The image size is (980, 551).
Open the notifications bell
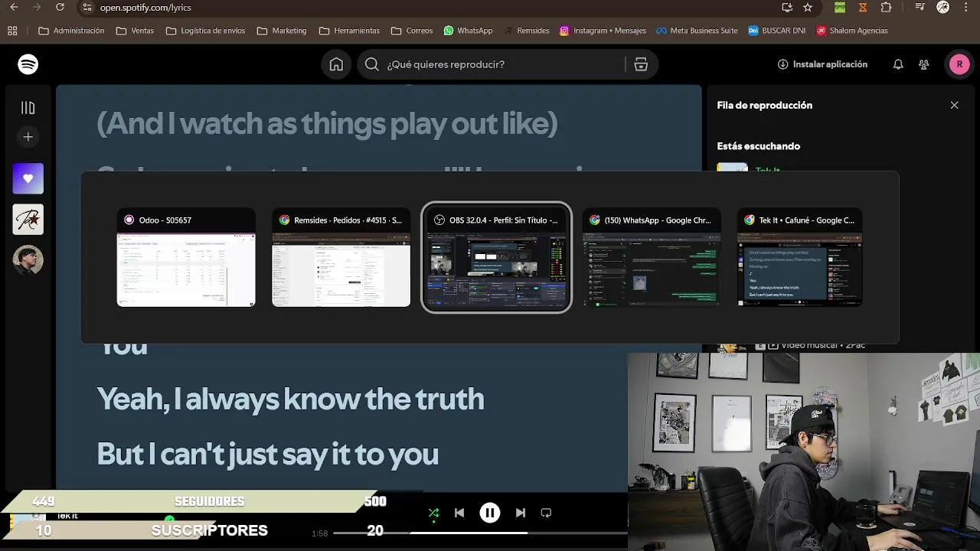coord(898,64)
